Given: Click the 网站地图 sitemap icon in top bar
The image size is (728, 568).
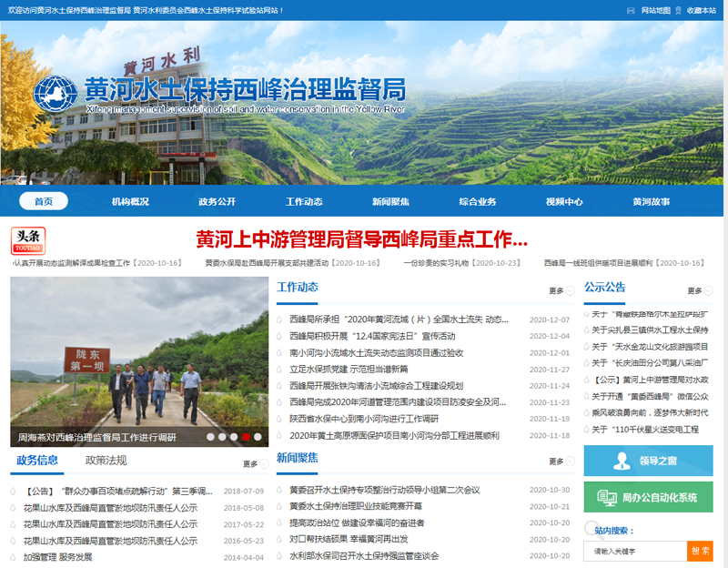Looking at the screenshot, I should (x=632, y=10).
